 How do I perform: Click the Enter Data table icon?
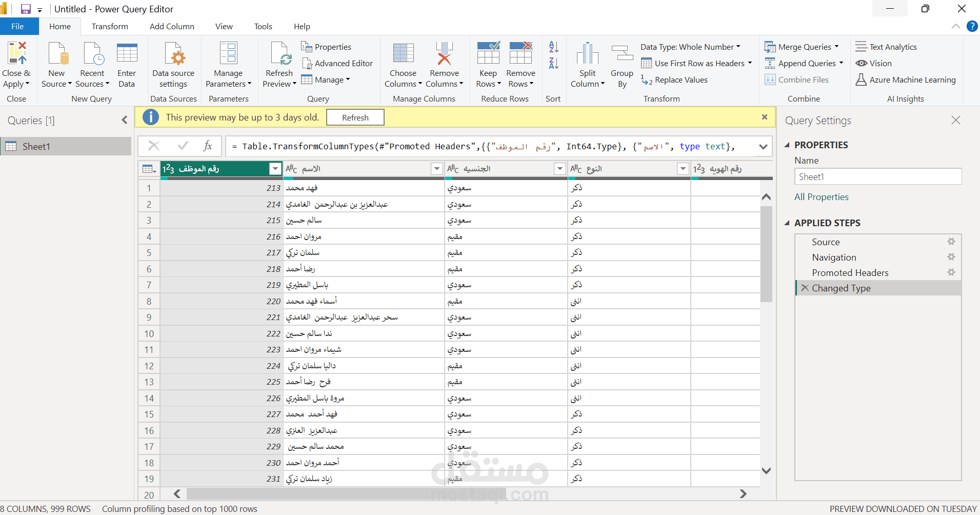127,54
